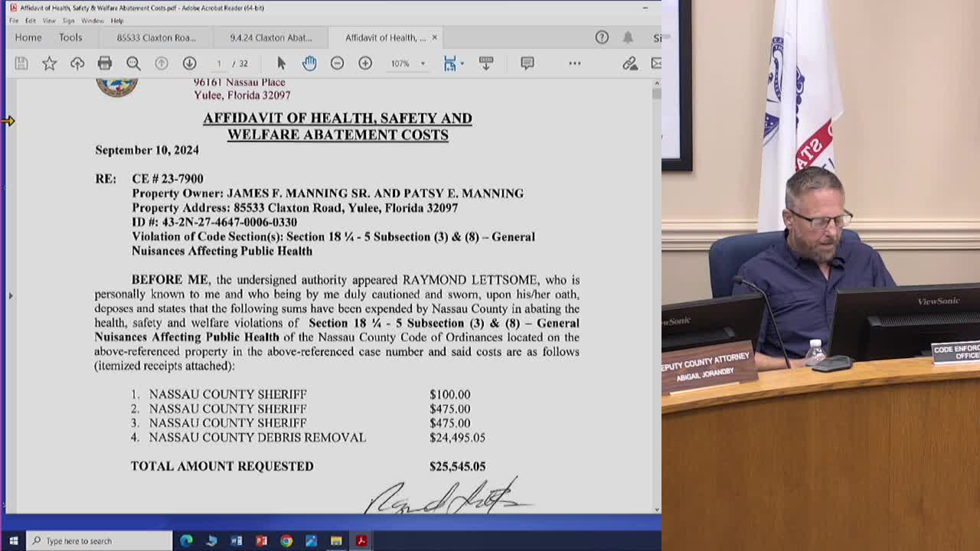Open the View menu
The width and height of the screenshot is (980, 551).
click(x=48, y=21)
